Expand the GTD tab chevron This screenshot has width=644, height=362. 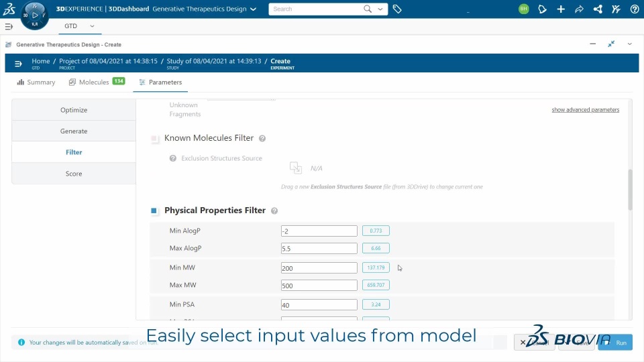[x=92, y=26]
